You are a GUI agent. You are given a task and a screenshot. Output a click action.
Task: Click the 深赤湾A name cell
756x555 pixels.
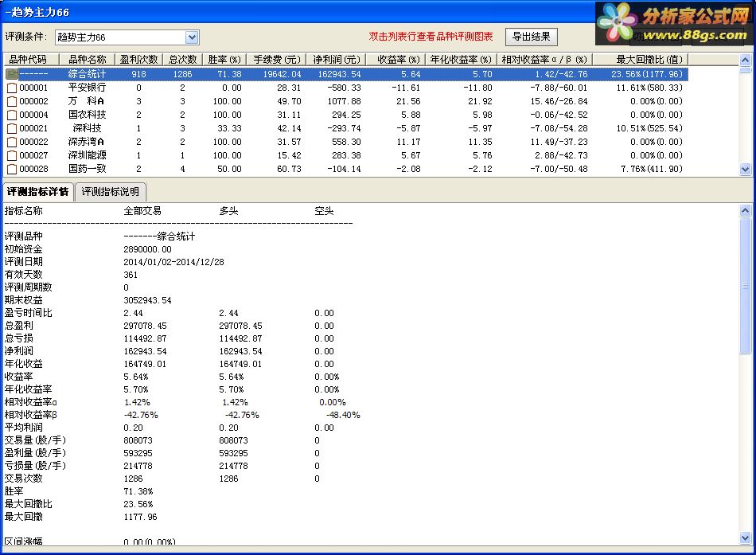pos(86,142)
